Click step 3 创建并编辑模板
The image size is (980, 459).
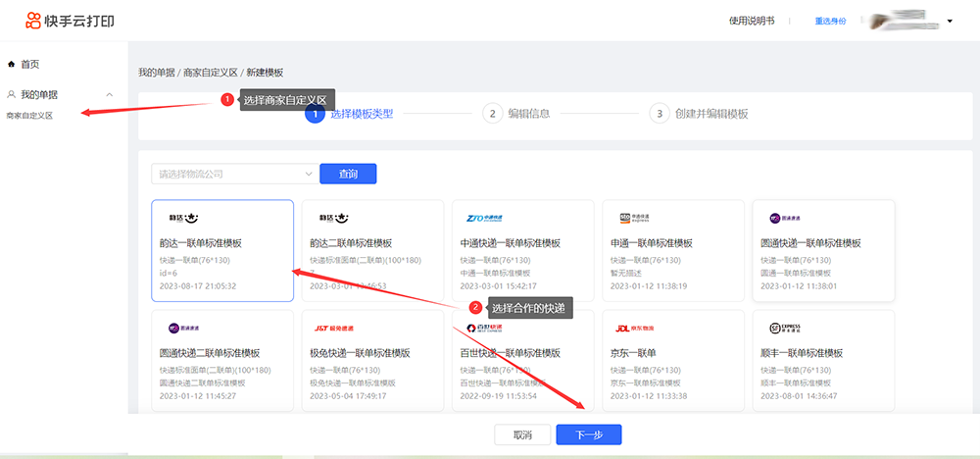[x=699, y=114]
